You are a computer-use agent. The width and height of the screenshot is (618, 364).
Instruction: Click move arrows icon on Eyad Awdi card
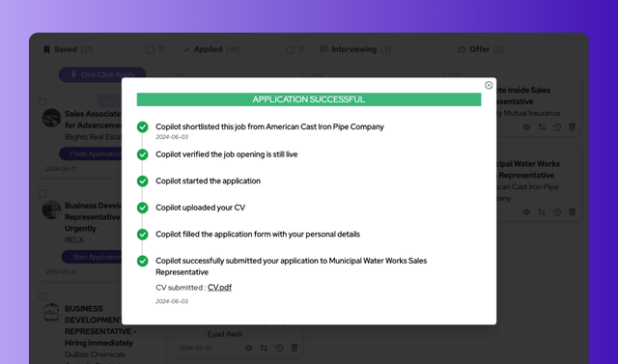click(x=264, y=348)
